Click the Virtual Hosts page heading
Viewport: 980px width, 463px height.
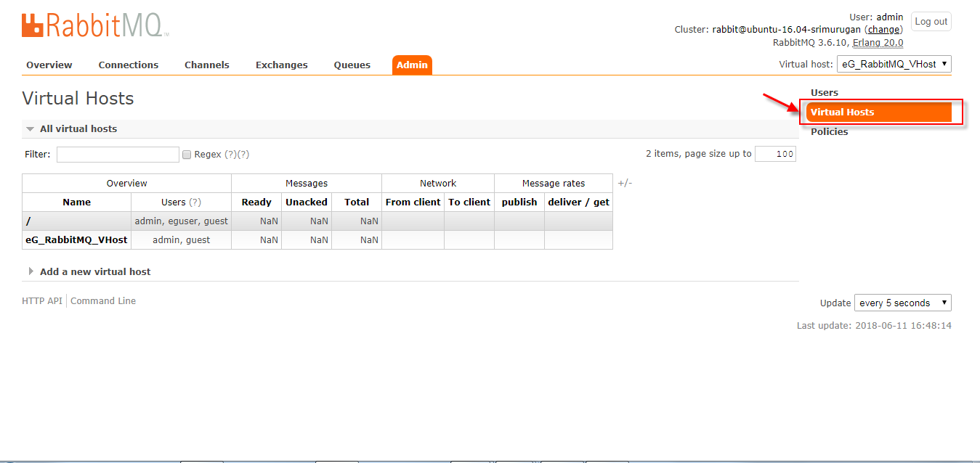pyautogui.click(x=78, y=99)
